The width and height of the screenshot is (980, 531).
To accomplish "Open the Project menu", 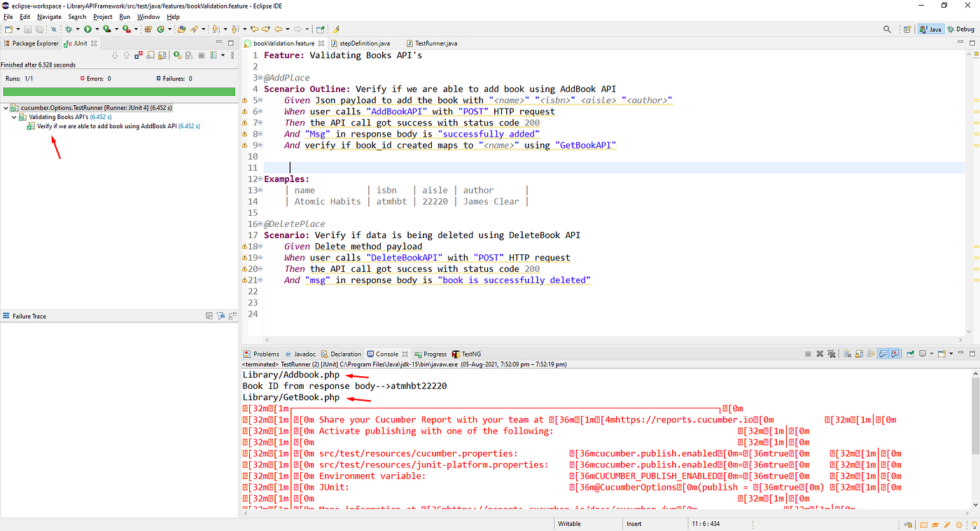I will (x=103, y=17).
